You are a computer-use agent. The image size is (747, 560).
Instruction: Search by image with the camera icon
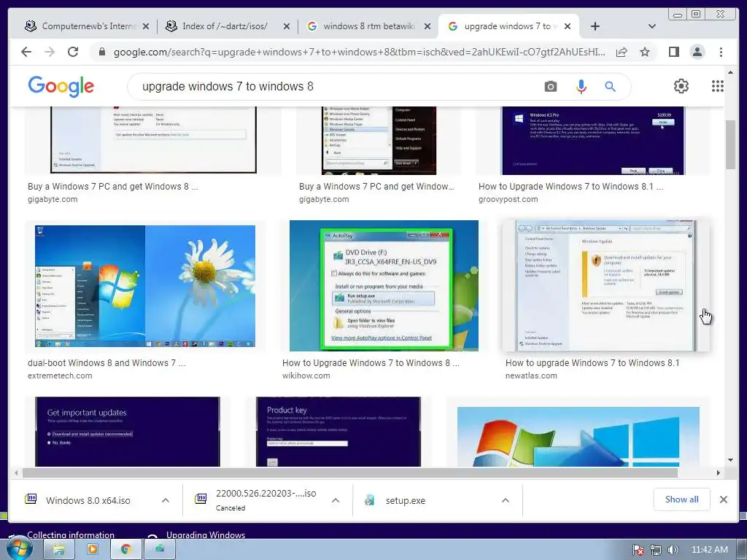coord(551,86)
